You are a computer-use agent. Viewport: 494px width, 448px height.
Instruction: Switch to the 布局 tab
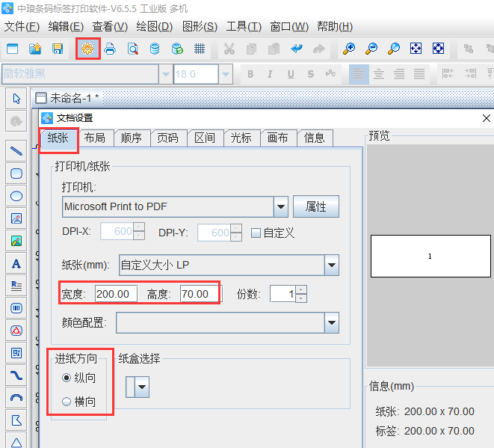pos(94,138)
